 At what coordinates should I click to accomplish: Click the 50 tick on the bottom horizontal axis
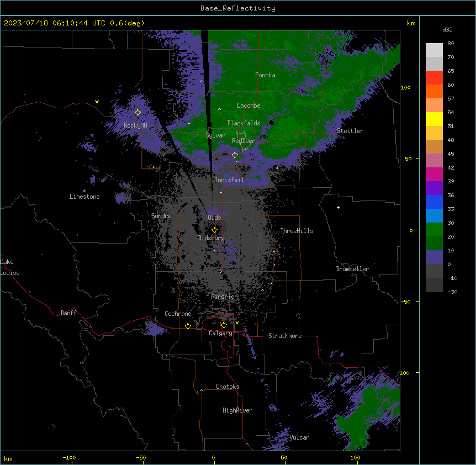point(284,457)
